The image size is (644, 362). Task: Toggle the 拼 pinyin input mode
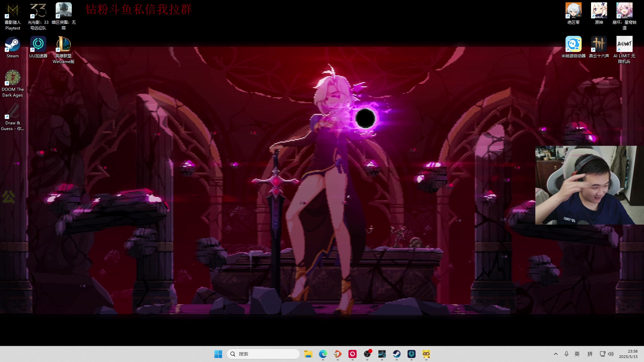590,354
